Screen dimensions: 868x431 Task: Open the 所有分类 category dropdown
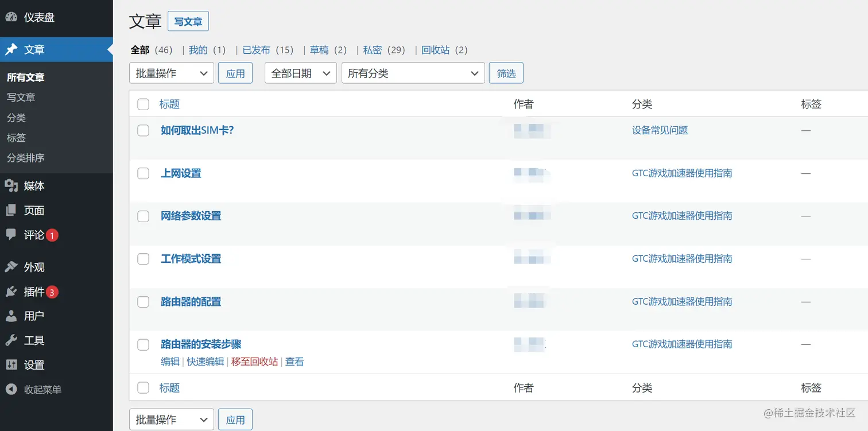413,73
